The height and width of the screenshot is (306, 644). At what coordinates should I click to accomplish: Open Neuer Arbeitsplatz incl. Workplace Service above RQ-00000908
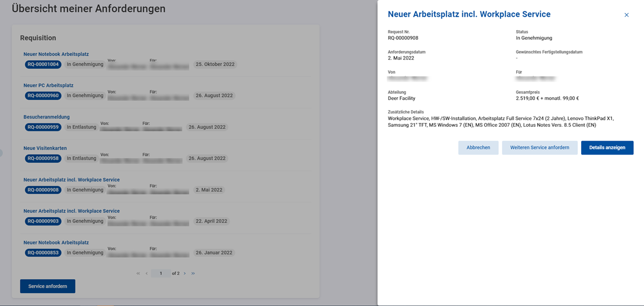pos(71,180)
